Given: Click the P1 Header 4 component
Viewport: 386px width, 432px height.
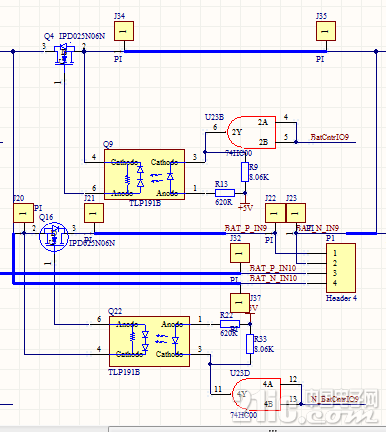Looking at the screenshot, I should [x=341, y=268].
